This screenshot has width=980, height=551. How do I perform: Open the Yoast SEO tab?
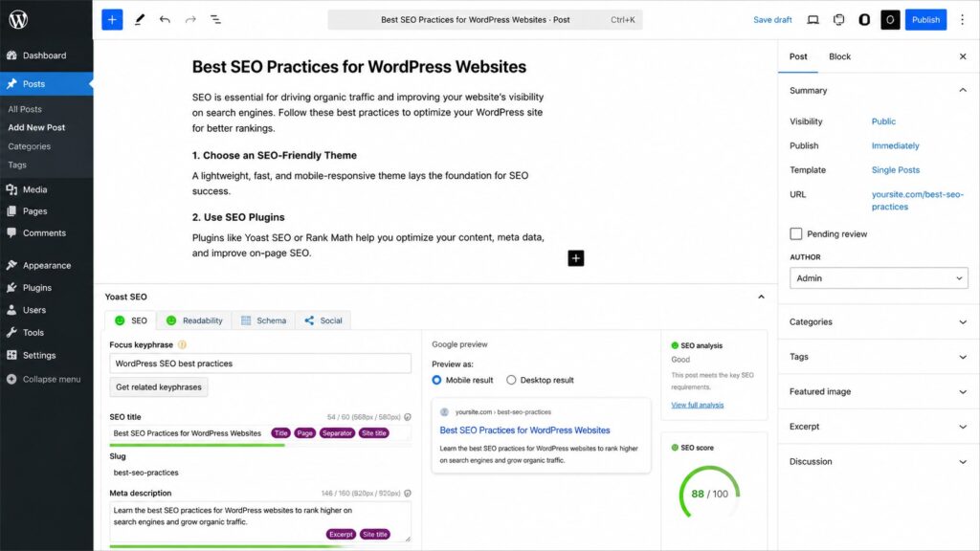(130, 320)
